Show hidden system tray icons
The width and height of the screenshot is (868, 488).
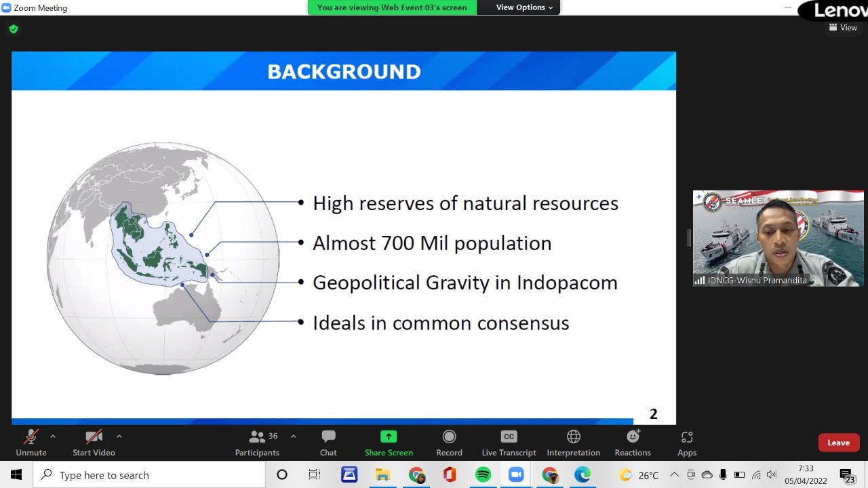coord(674,475)
